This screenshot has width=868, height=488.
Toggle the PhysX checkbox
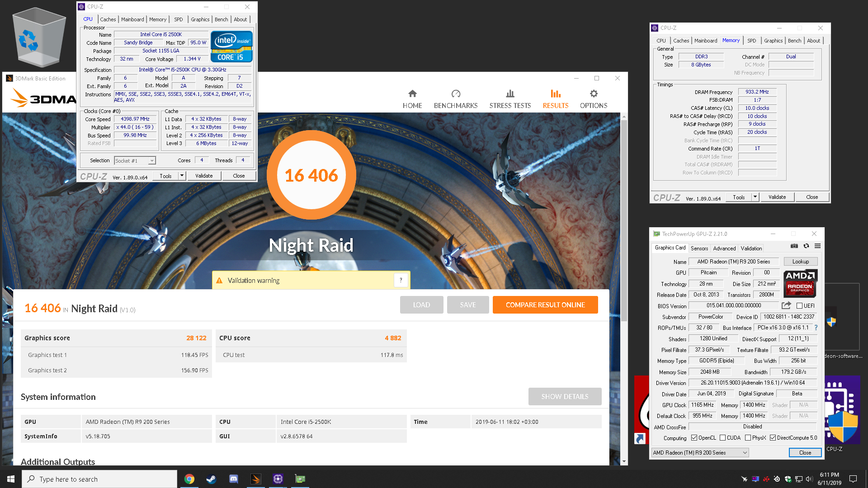[x=748, y=438]
